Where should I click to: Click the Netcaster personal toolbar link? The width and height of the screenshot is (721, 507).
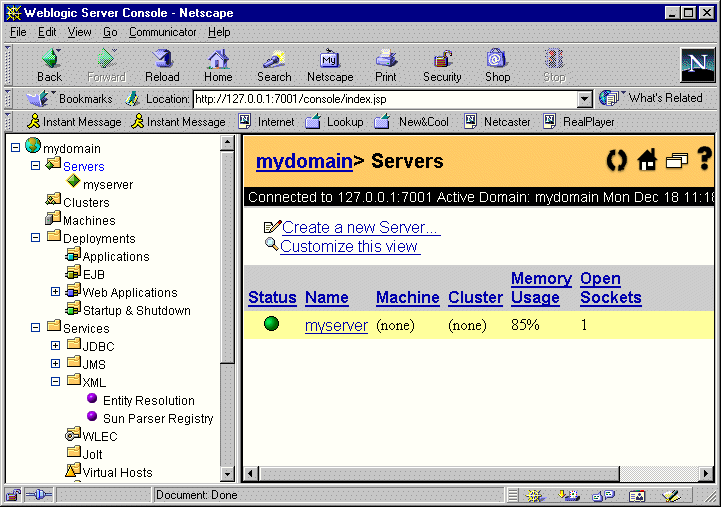[497, 122]
